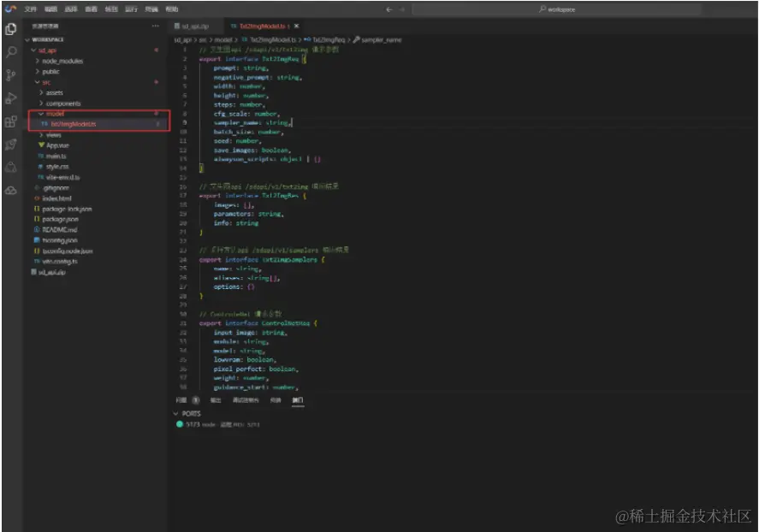This screenshot has height=532, width=759.
Task: Open the 选择 (Selection) menu
Action: tap(71, 9)
